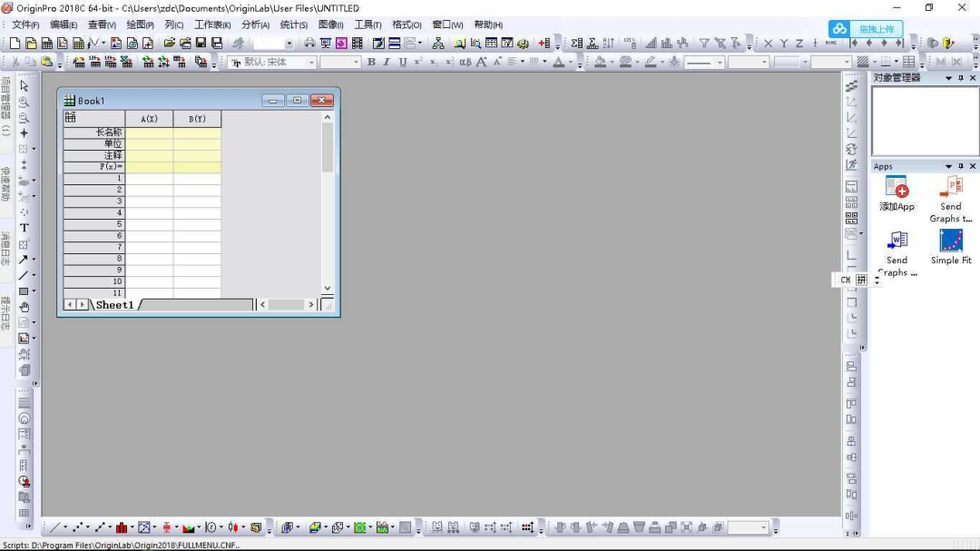Open the 绘图(P) Plot menu

[140, 25]
